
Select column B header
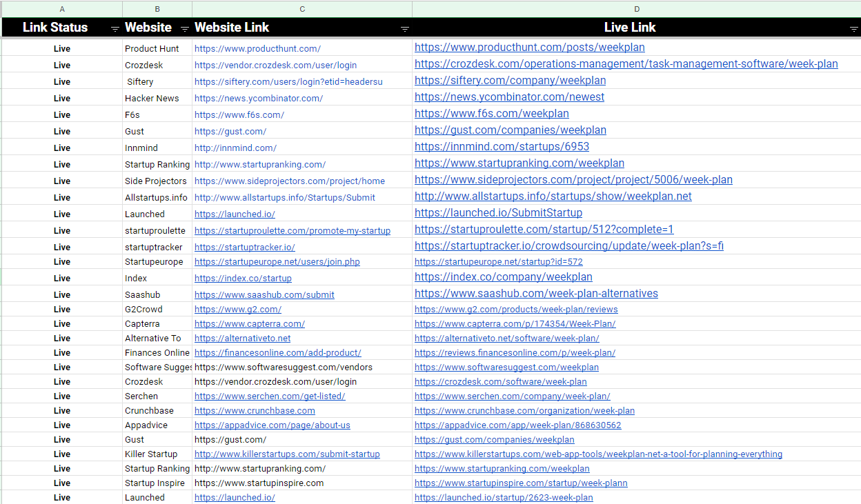(x=157, y=9)
